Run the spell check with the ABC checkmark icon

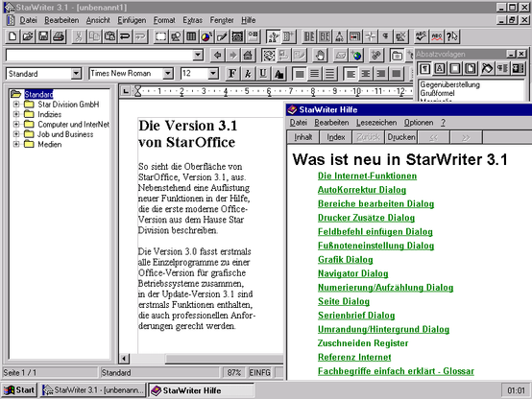[421, 36]
